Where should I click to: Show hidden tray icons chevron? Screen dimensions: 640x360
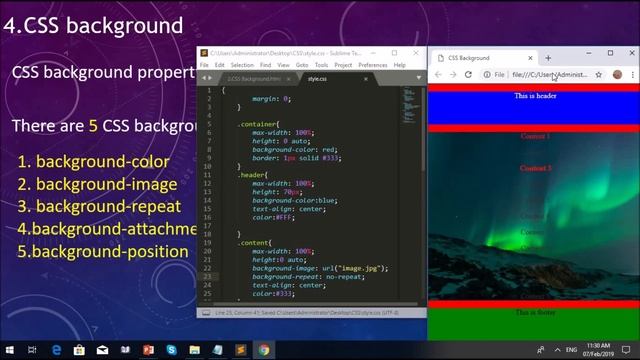tap(558, 350)
